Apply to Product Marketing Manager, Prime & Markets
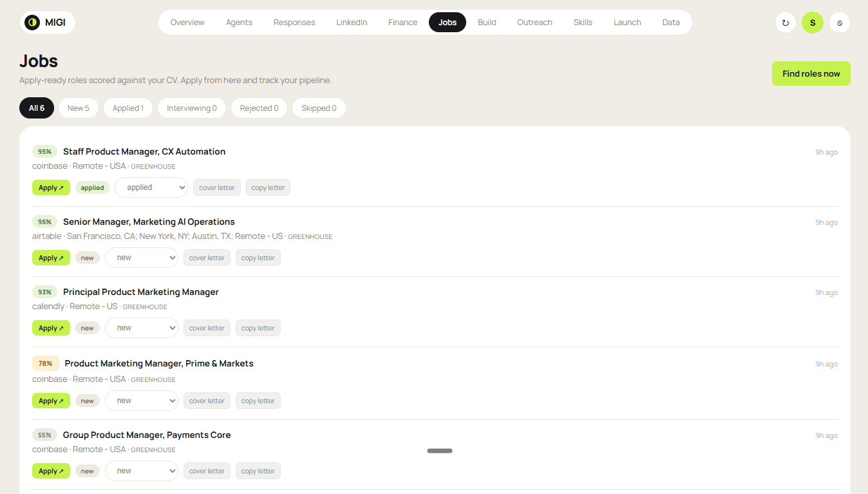 pyautogui.click(x=51, y=401)
